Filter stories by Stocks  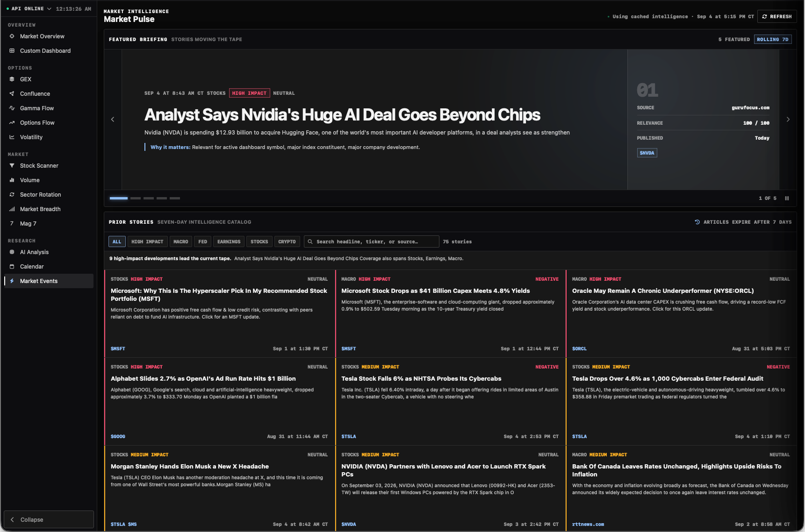[x=259, y=242]
